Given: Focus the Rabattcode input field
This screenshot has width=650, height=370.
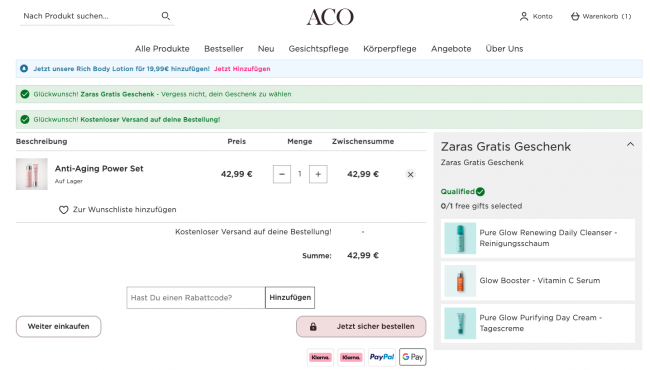Looking at the screenshot, I should (x=196, y=297).
